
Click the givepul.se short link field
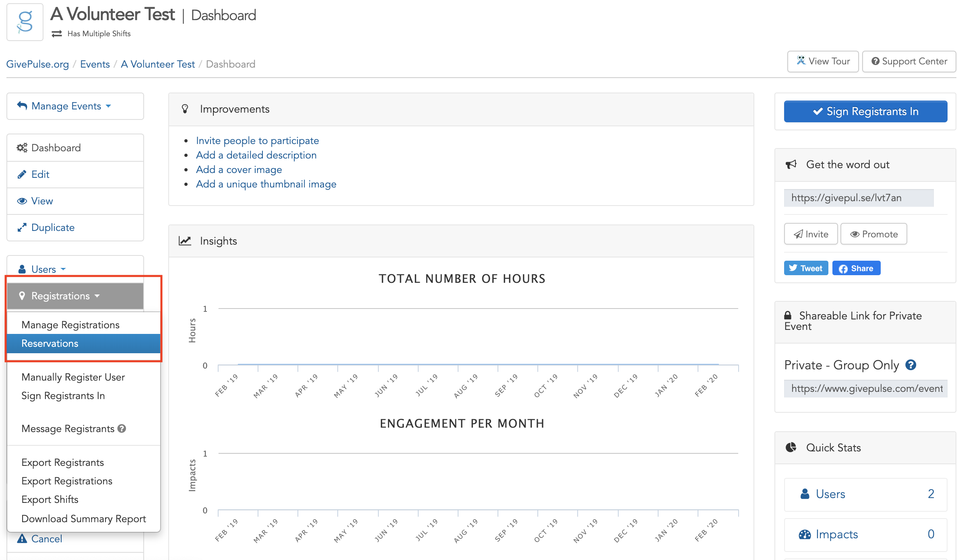[x=859, y=198]
